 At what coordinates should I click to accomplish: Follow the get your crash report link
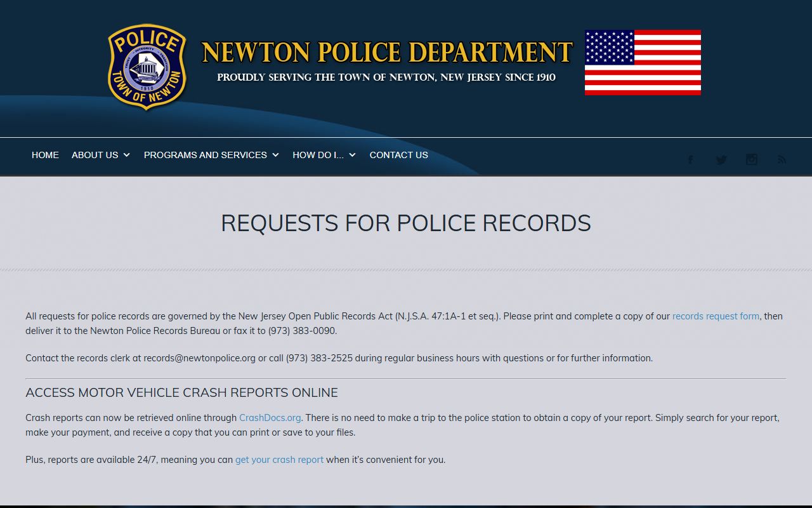point(279,460)
